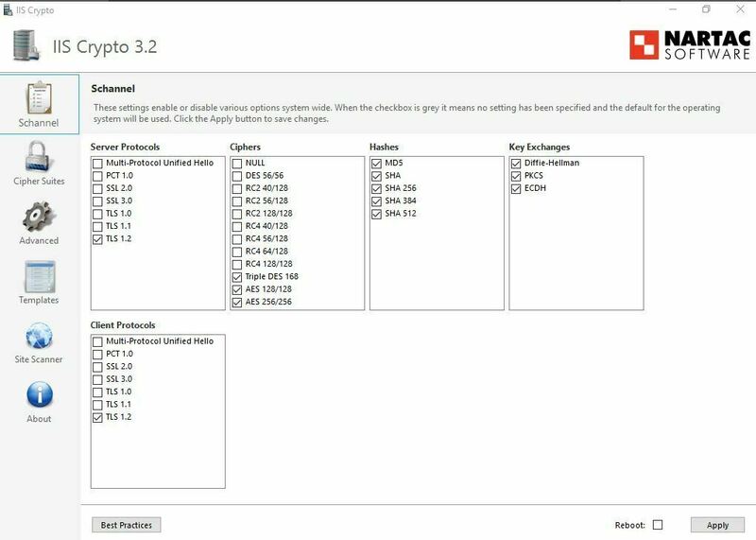Select the Cipher Suites tab label

click(x=39, y=182)
